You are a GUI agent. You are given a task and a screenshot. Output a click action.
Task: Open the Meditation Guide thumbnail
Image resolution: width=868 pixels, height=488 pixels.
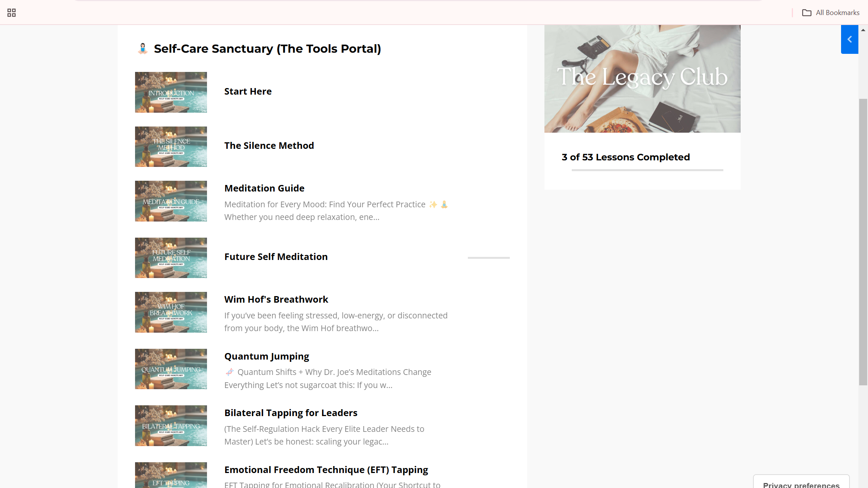click(171, 201)
